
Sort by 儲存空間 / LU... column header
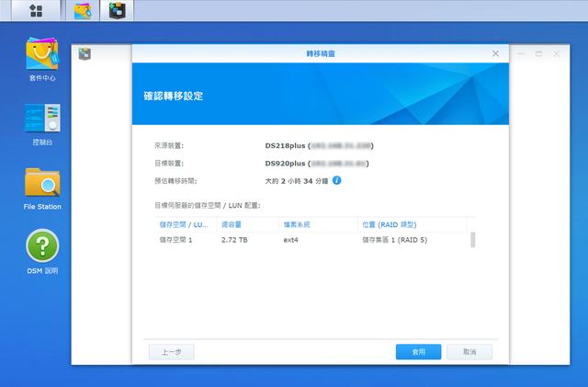(x=186, y=224)
